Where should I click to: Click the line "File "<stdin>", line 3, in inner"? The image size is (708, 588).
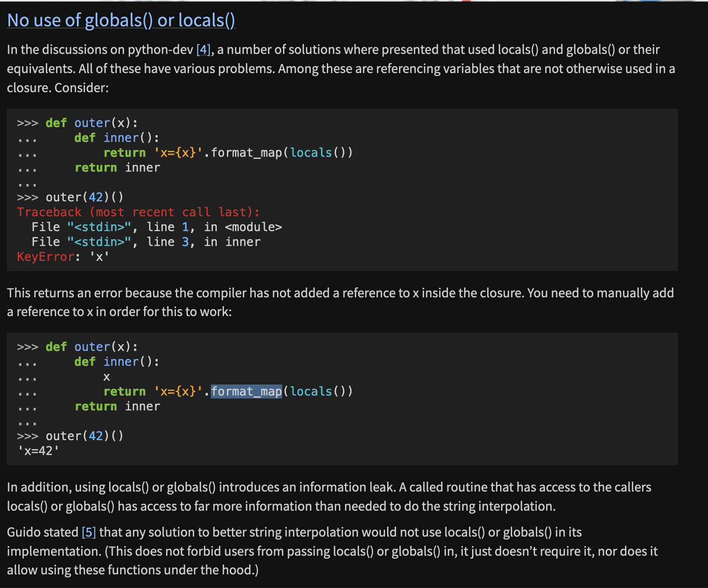(146, 242)
